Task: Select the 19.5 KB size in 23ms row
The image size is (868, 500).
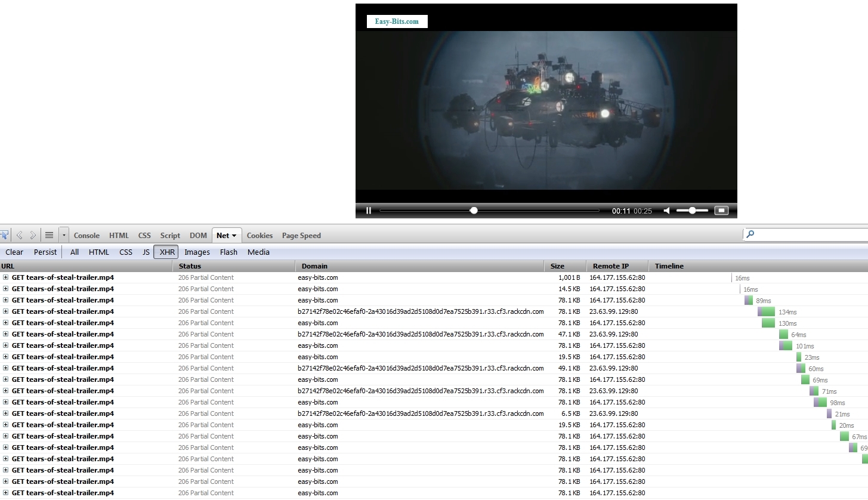Action: (x=569, y=357)
